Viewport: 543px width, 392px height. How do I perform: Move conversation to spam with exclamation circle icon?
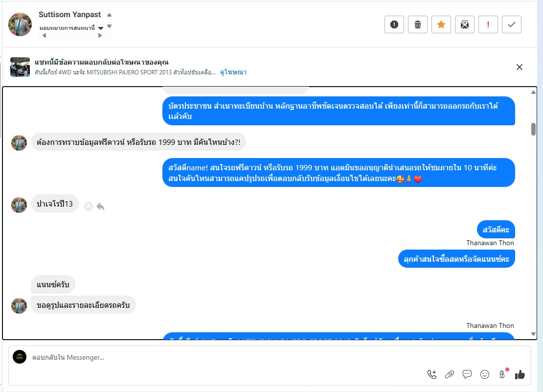pyautogui.click(x=394, y=24)
